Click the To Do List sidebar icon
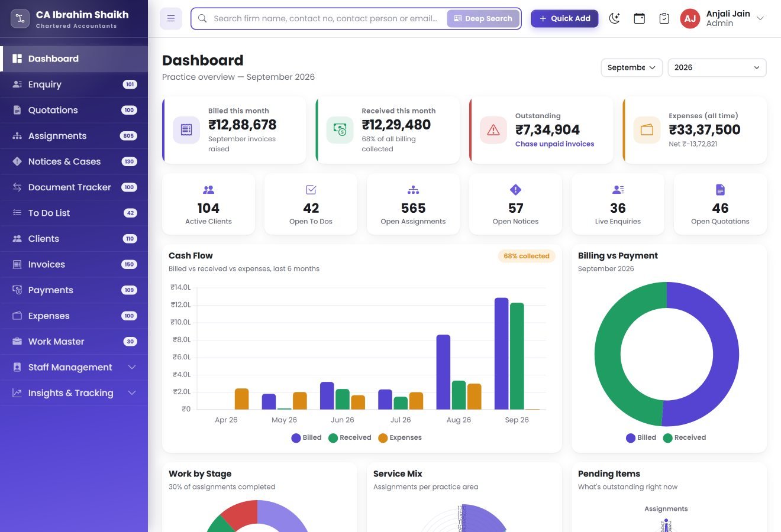Screen dimensions: 781x532 pos(17,213)
